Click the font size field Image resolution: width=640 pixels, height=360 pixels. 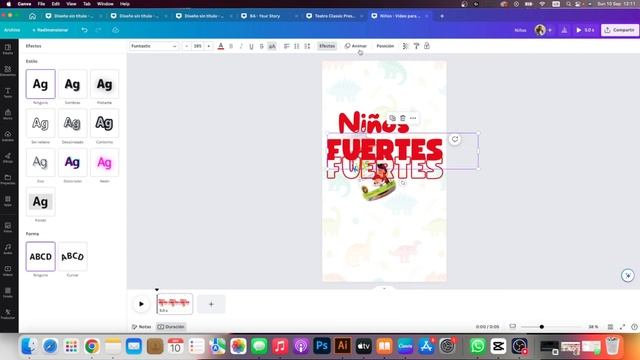point(198,46)
